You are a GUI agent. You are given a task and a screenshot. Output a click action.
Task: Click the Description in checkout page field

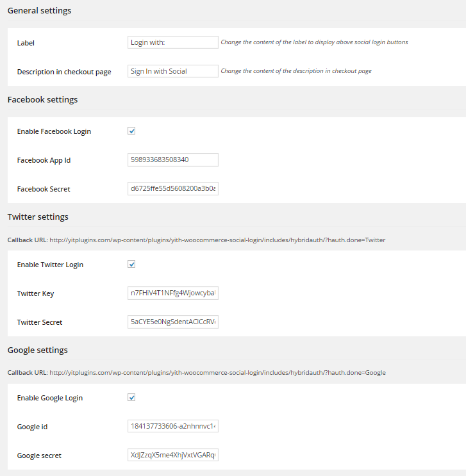[173, 71]
